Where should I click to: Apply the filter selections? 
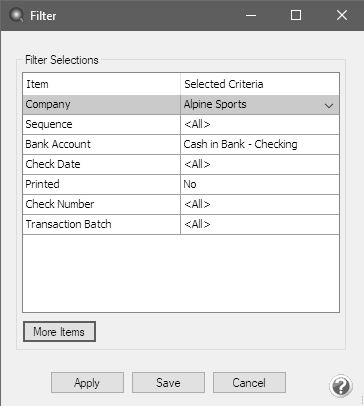point(87,382)
